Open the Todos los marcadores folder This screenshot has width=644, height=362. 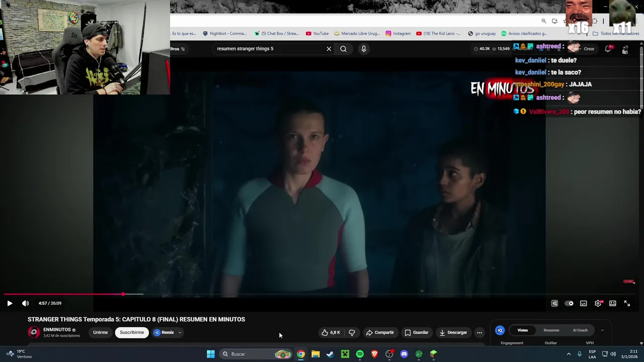[616, 34]
